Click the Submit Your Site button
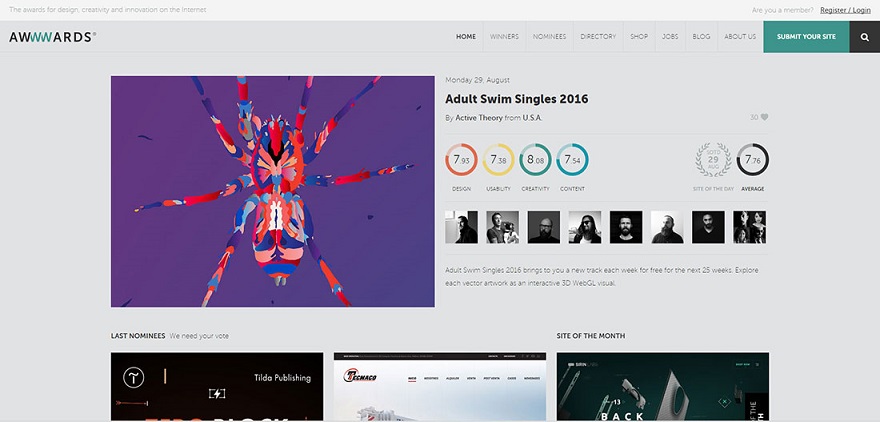880x422 pixels. 806,37
